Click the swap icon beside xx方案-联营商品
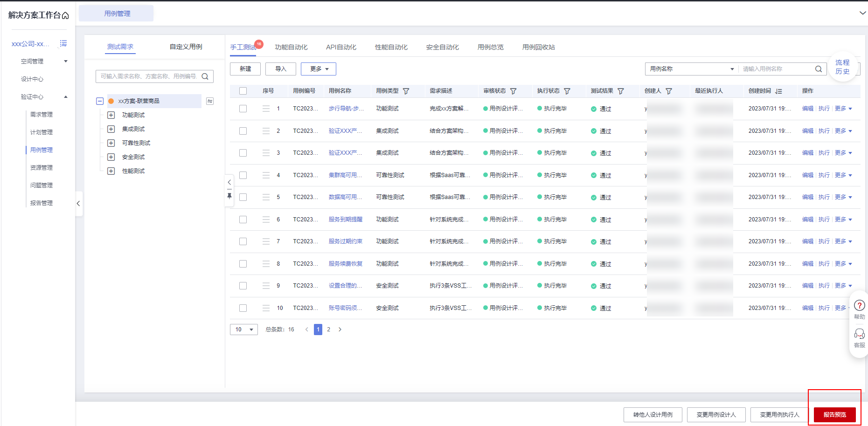The height and width of the screenshot is (426, 868). [210, 101]
